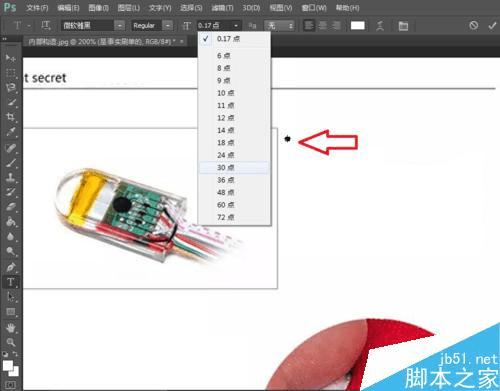Screen dimensions: 500x391
Task: Click the font family name field
Action: [88, 25]
